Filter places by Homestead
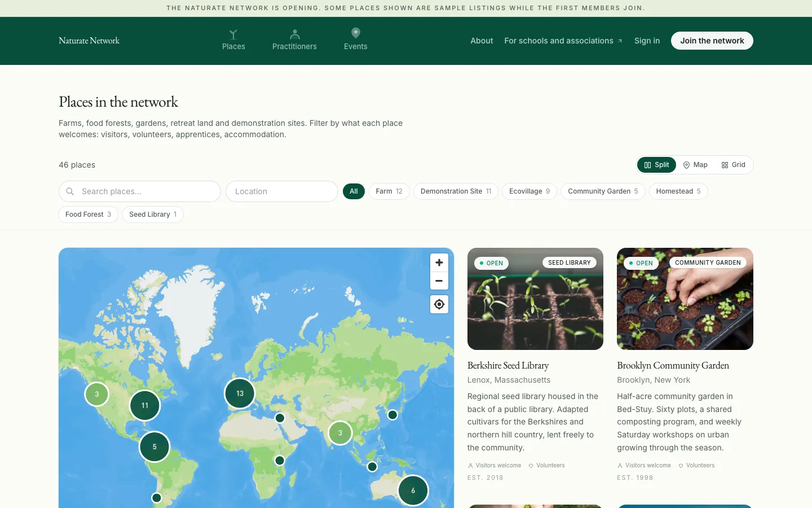The height and width of the screenshot is (508, 812). click(x=678, y=191)
